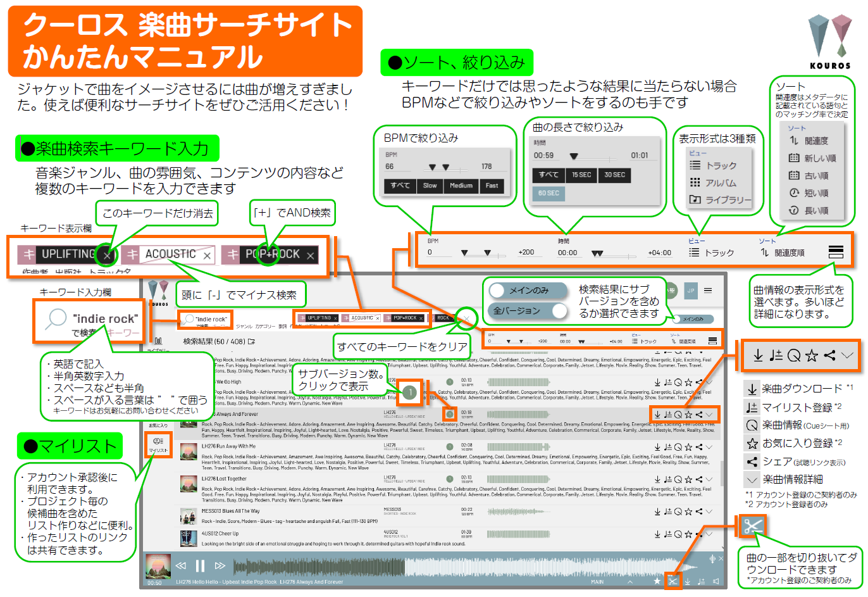Expand details of the Run Away With Me row
Viewport: 868px width, 597px height.
pyautogui.click(x=709, y=447)
